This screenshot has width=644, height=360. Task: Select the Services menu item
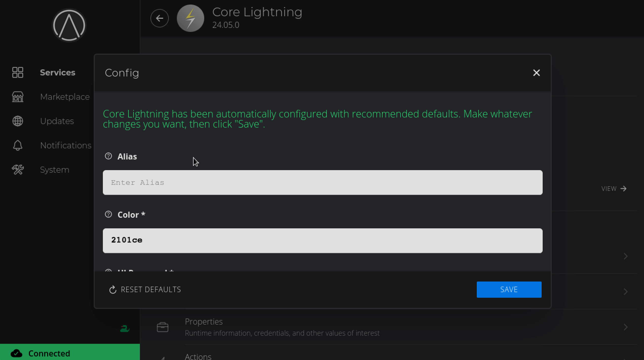click(x=58, y=72)
